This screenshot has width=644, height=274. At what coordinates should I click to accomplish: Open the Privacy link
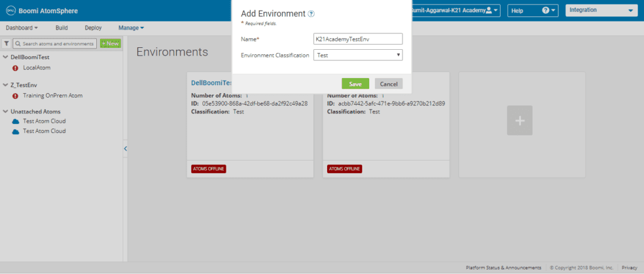click(x=629, y=268)
